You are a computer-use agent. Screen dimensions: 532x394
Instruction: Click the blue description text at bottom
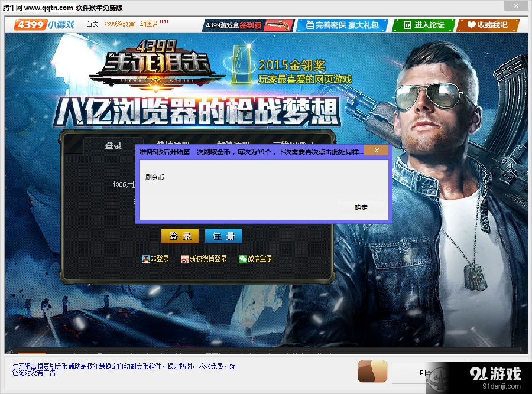coord(124,369)
